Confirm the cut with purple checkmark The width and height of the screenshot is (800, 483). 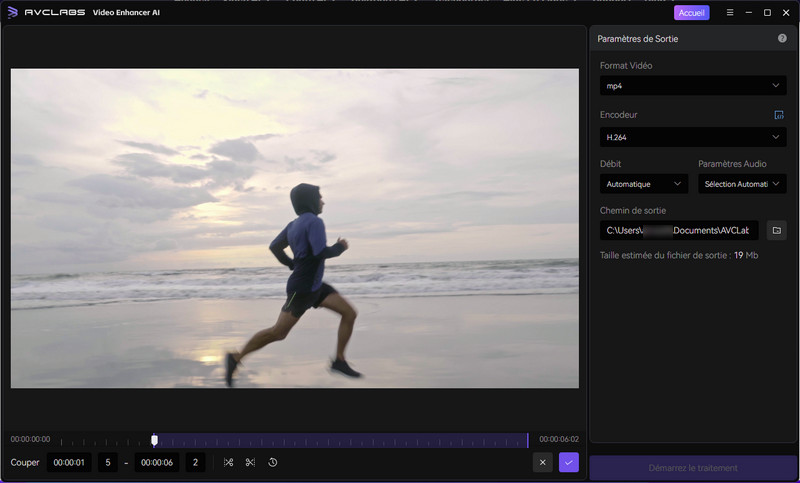(569, 463)
